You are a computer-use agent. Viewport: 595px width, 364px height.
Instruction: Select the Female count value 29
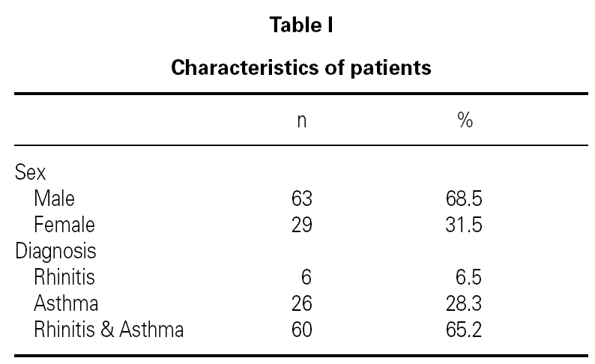(x=301, y=225)
